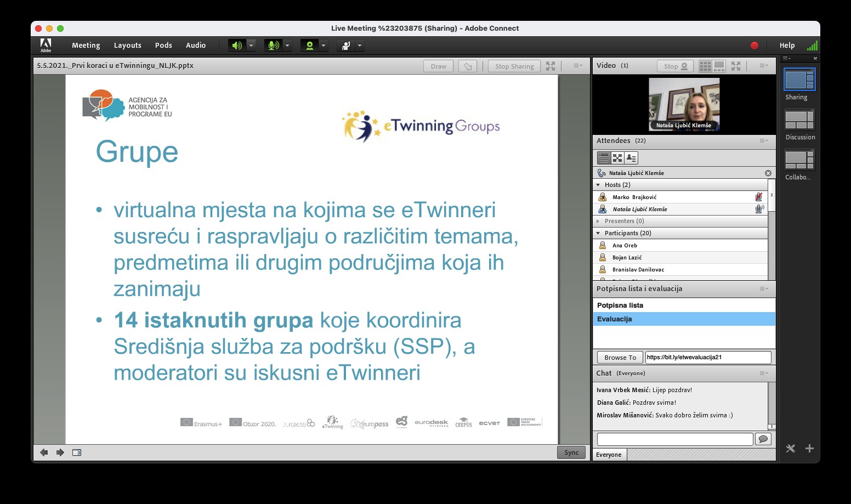Image resolution: width=851 pixels, height=504 pixels.
Task: Open the Chat pod options menu
Action: [764, 373]
